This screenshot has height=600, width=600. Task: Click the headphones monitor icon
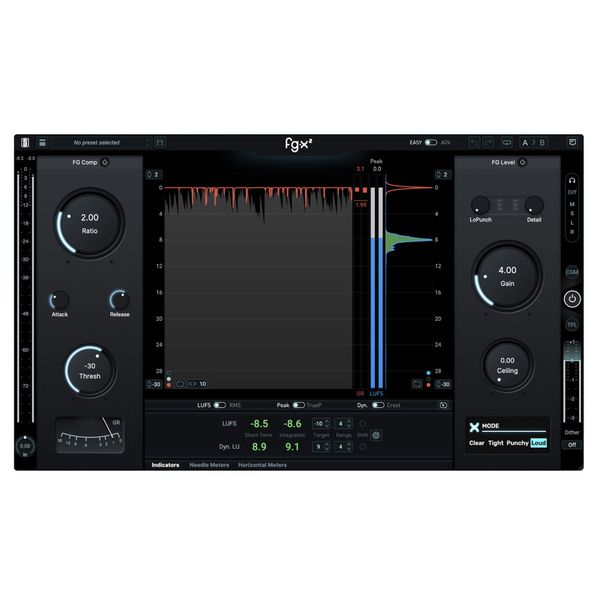tap(572, 180)
